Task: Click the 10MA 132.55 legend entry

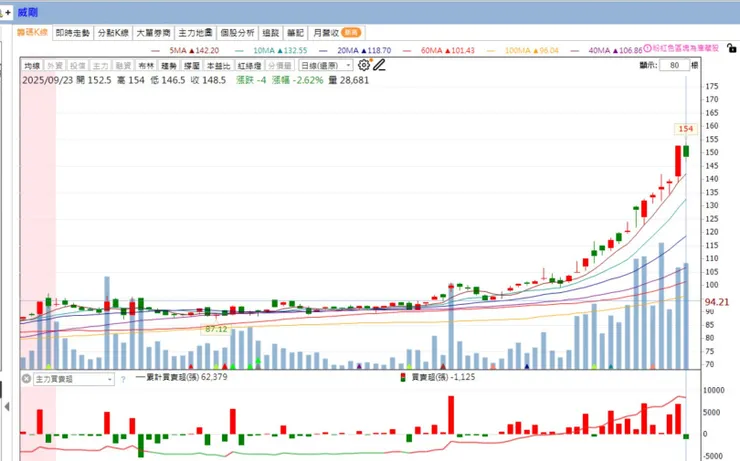Action: click(x=271, y=50)
